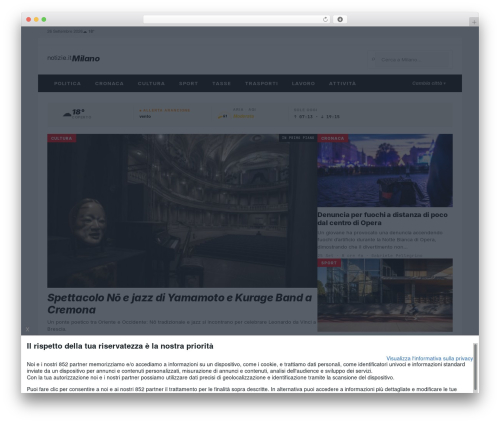This screenshot has height=423, width=500.
Task: Open the Politica menu item
Action: tap(67, 83)
